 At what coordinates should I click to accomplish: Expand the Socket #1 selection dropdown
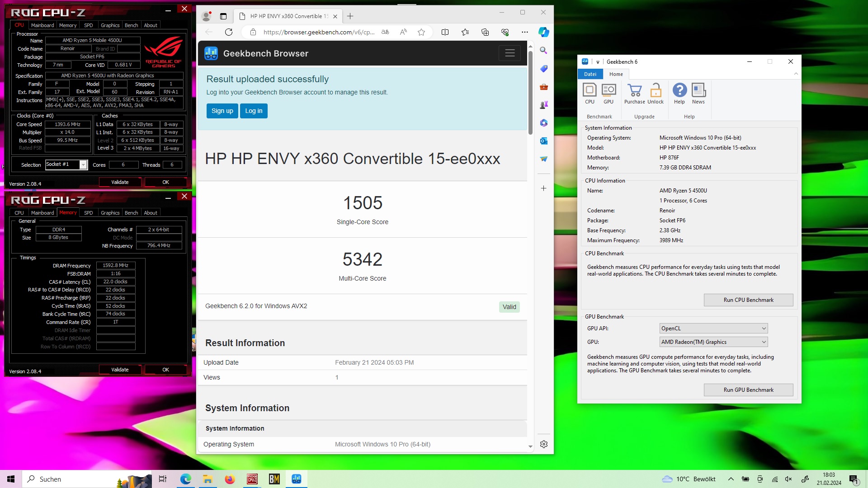83,165
